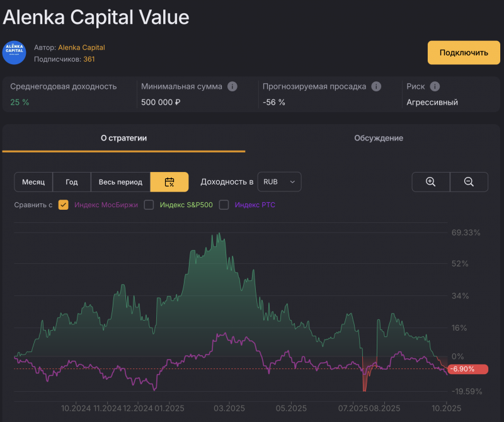Viewport: 504px width, 422px height.
Task: Uncheck the Индекс МосБиржи comparison
Action: 63,205
